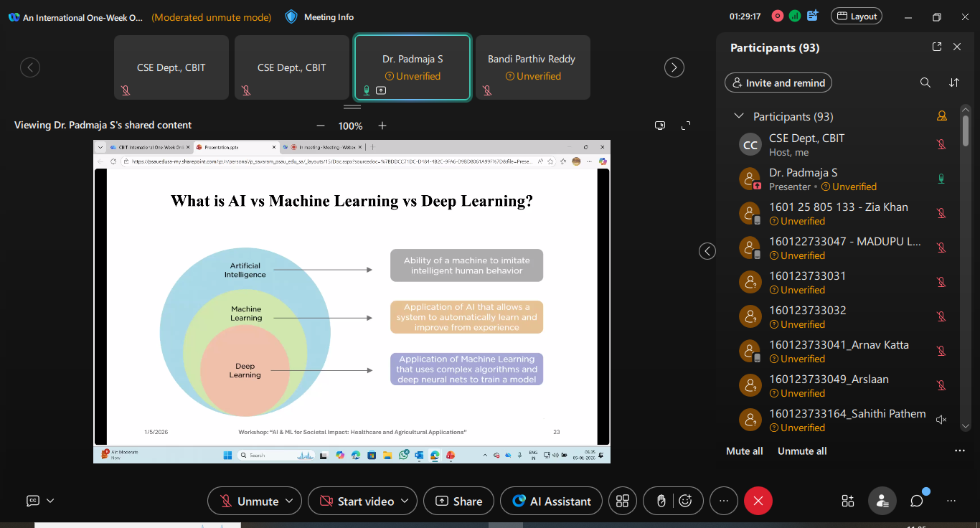Raise hand using the hand icon

pyautogui.click(x=661, y=501)
